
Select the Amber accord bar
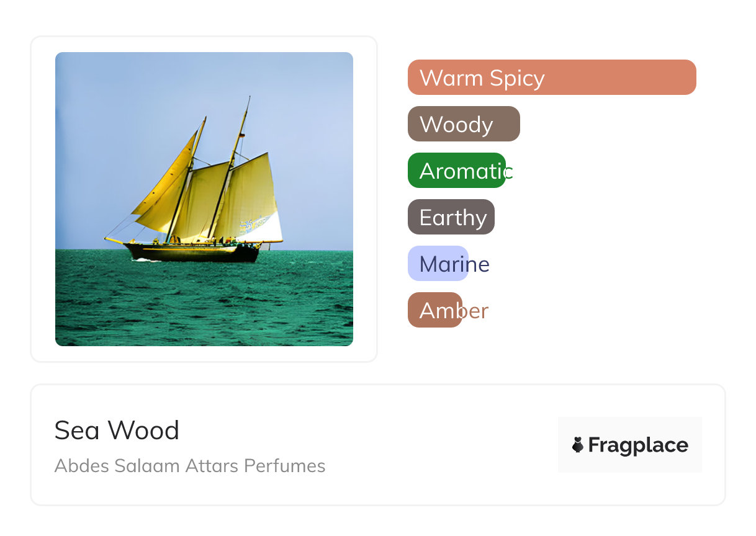[434, 310]
